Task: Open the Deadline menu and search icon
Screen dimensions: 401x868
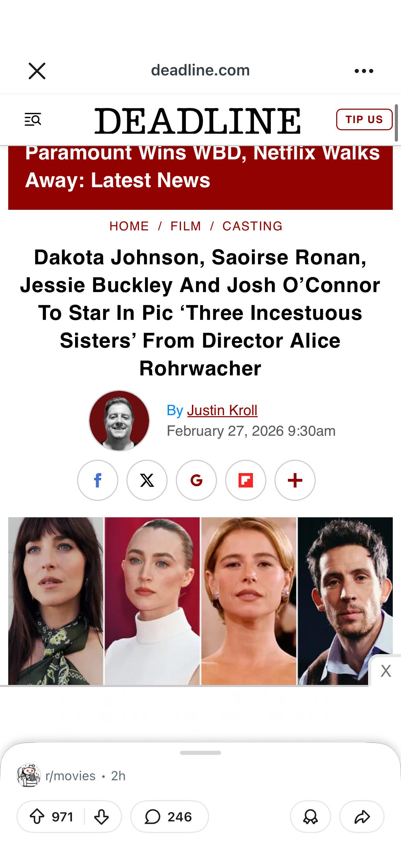Action: [x=33, y=119]
